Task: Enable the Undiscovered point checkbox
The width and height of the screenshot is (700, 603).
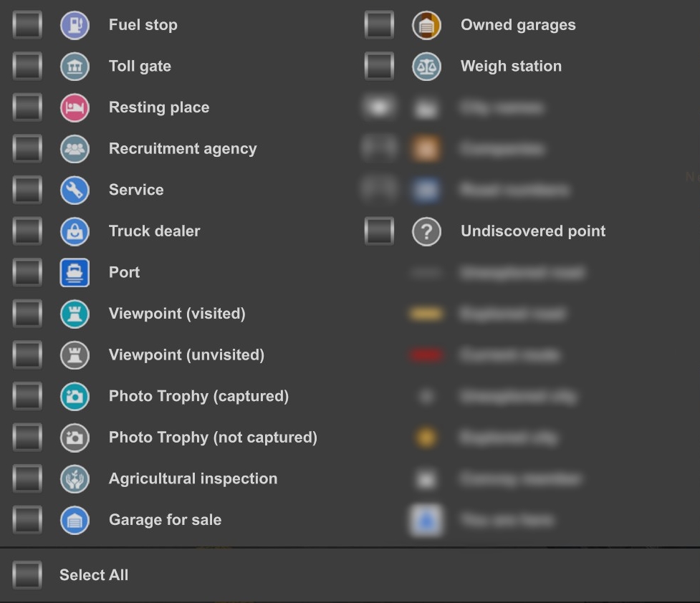Action: point(379,231)
